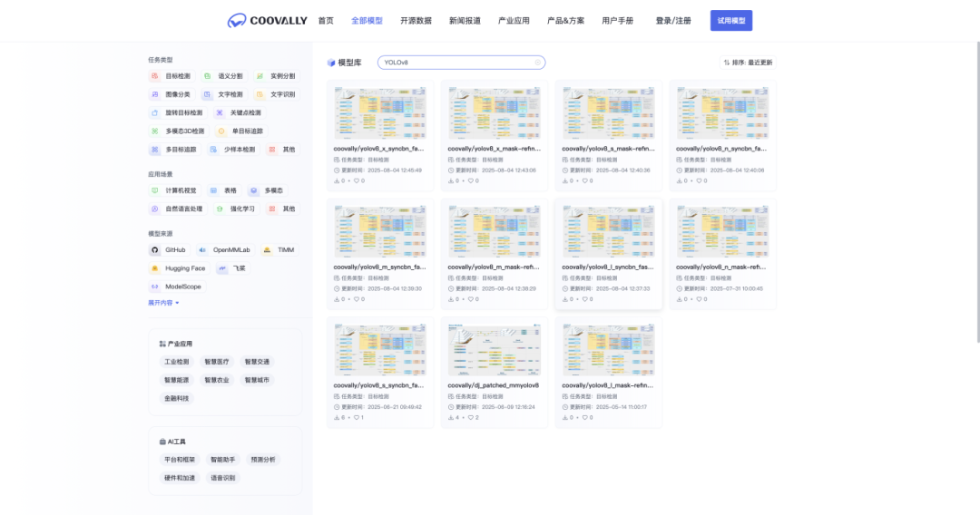Click download icon on dj_patched_mmyolov8 card
This screenshot has width=980, height=515.
[x=451, y=418]
